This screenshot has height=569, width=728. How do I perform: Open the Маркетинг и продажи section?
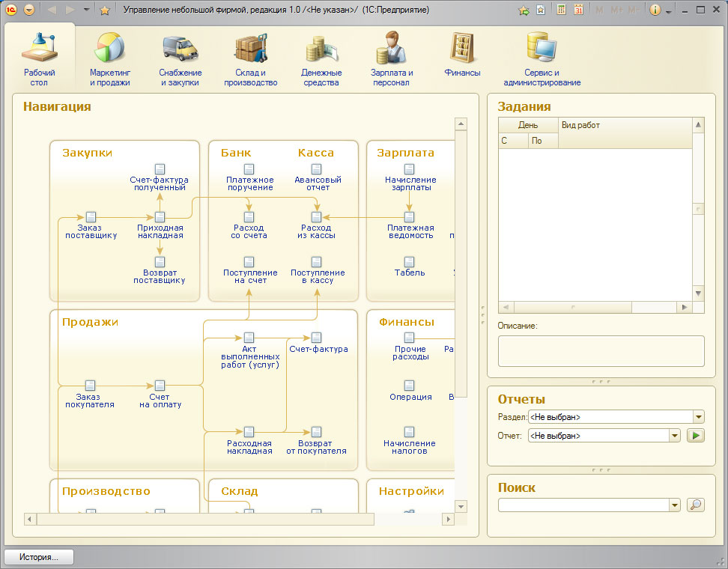pyautogui.click(x=110, y=58)
